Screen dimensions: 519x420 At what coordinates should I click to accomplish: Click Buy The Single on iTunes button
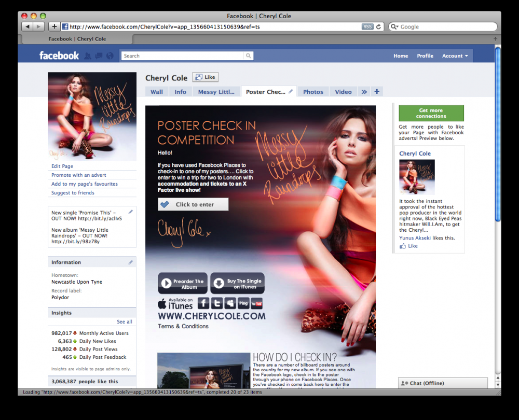click(237, 284)
